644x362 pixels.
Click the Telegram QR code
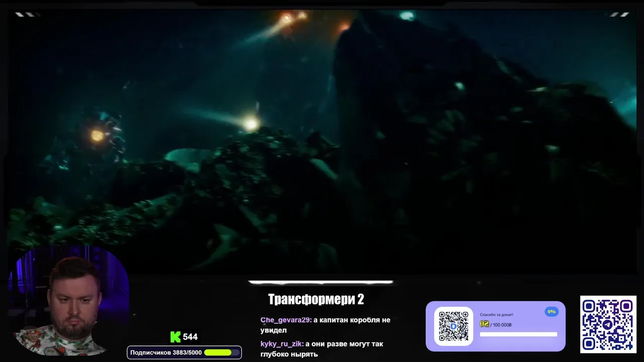tap(608, 324)
